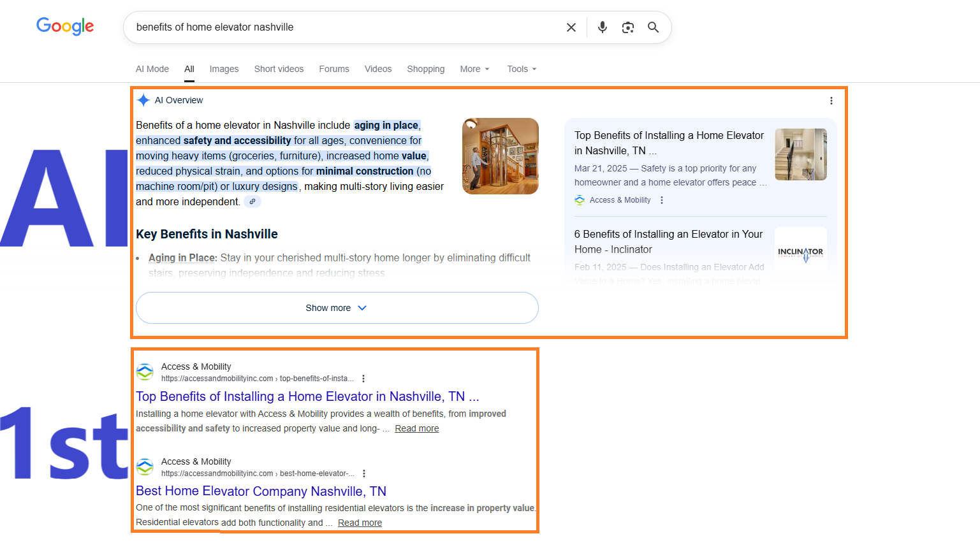Click Inclinator logo thumbnail
This screenshot has width=980, height=543.
[801, 252]
